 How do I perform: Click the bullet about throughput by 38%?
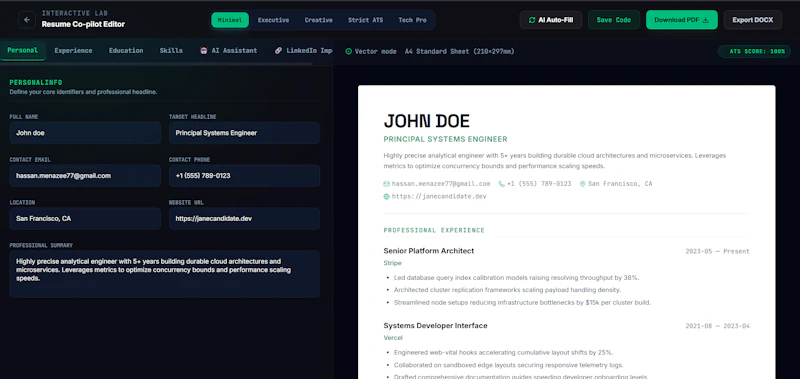pos(516,278)
